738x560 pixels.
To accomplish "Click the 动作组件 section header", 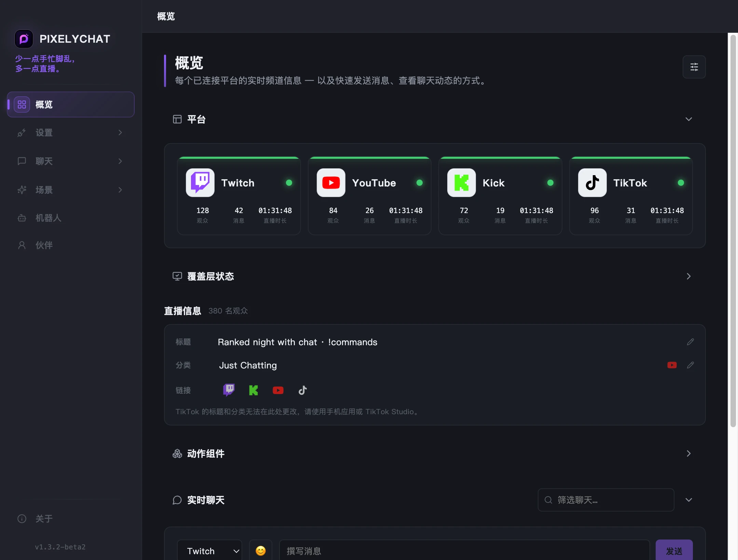I will tap(435, 453).
